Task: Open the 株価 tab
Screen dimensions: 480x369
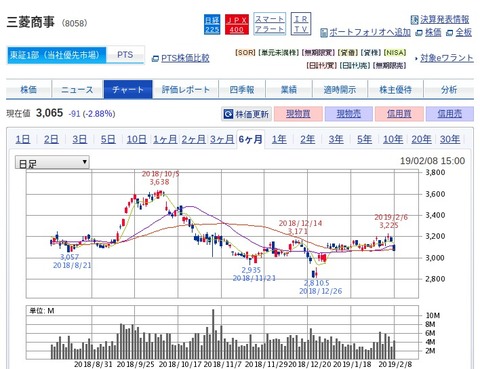Action: [29, 89]
